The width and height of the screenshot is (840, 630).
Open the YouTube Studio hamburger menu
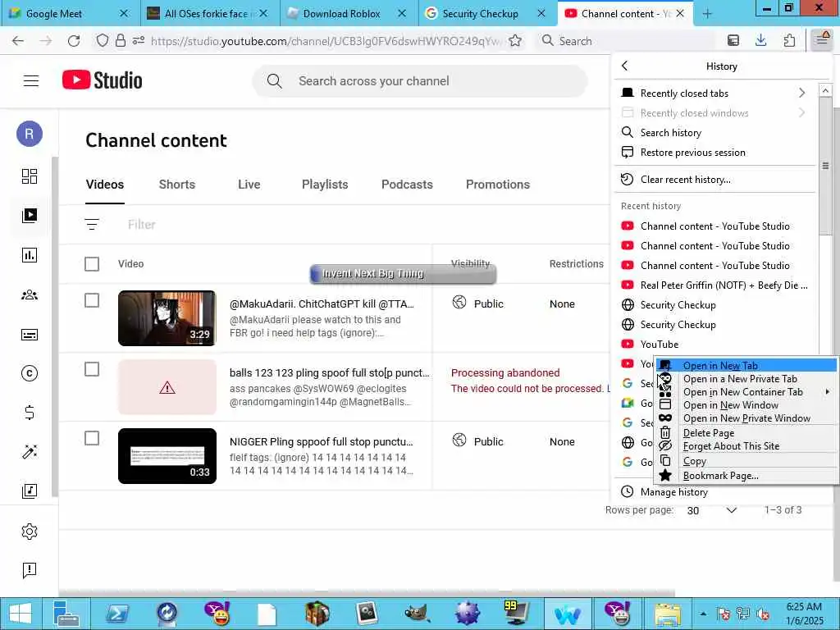31,81
